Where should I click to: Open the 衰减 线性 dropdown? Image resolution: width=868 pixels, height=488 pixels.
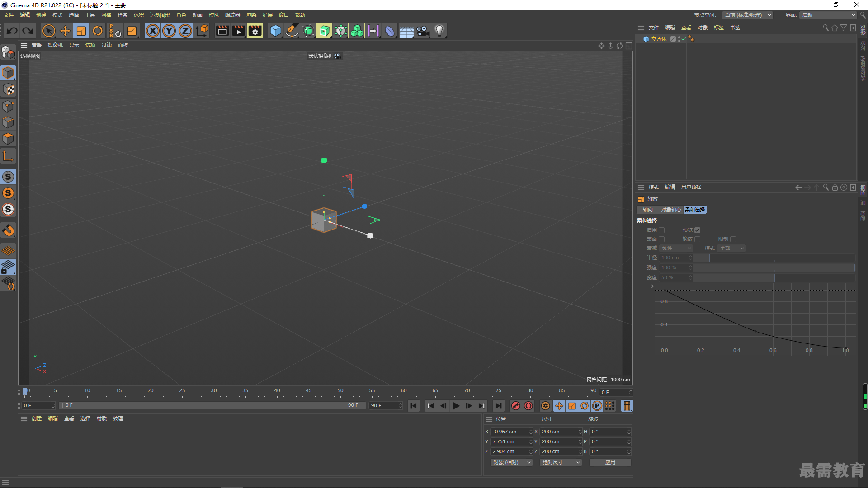coord(676,248)
